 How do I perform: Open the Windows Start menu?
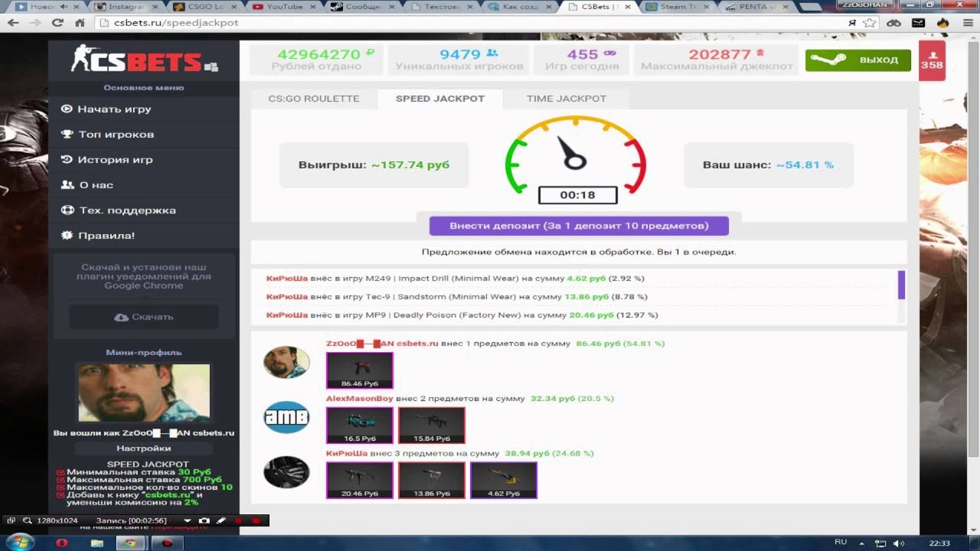(21, 543)
